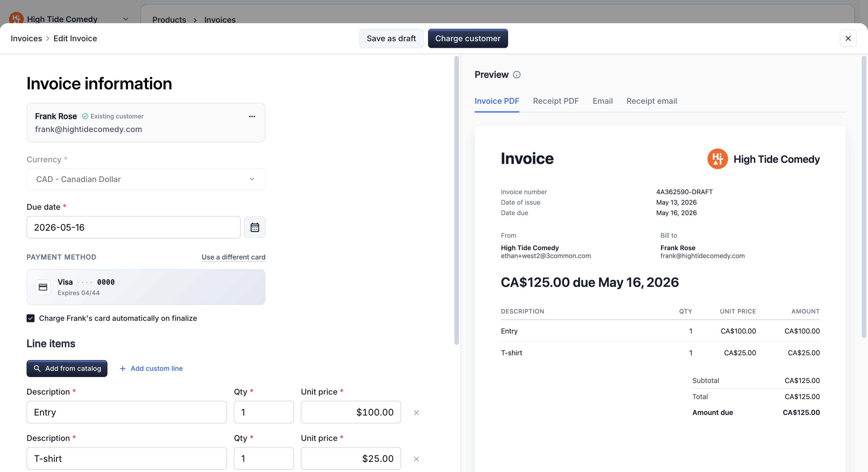
Task: Select the Visa 0000 payment card
Action: [146, 287]
